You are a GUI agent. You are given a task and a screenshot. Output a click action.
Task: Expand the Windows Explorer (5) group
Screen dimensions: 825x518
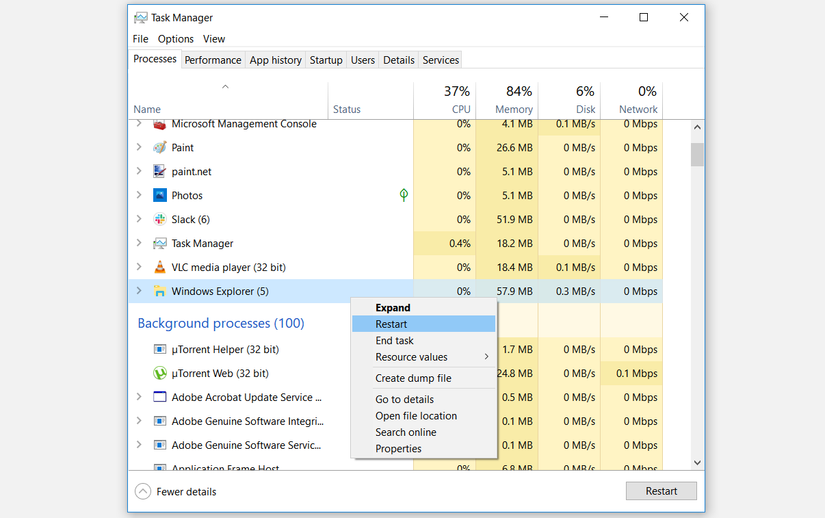pos(139,291)
